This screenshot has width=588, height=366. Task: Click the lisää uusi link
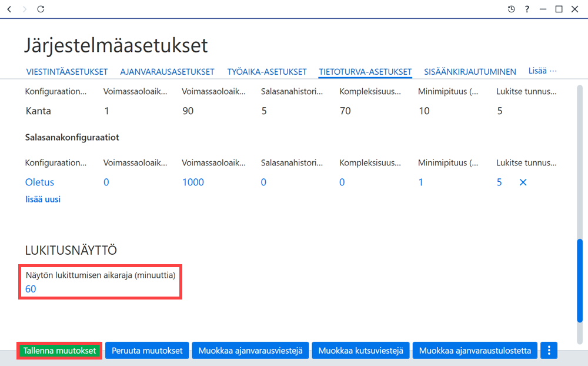(43, 199)
